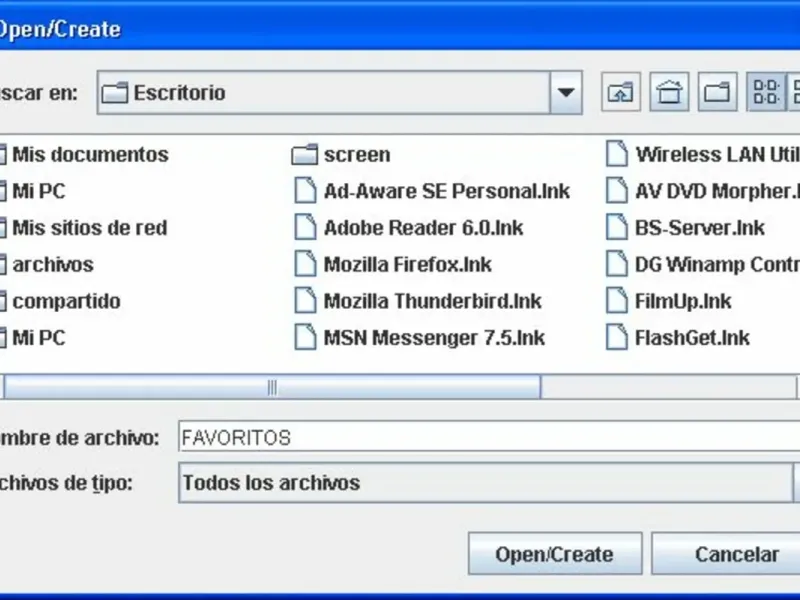Select Ad-Aware SE Personal.lnk file
This screenshot has width=800, height=600.
(x=446, y=191)
